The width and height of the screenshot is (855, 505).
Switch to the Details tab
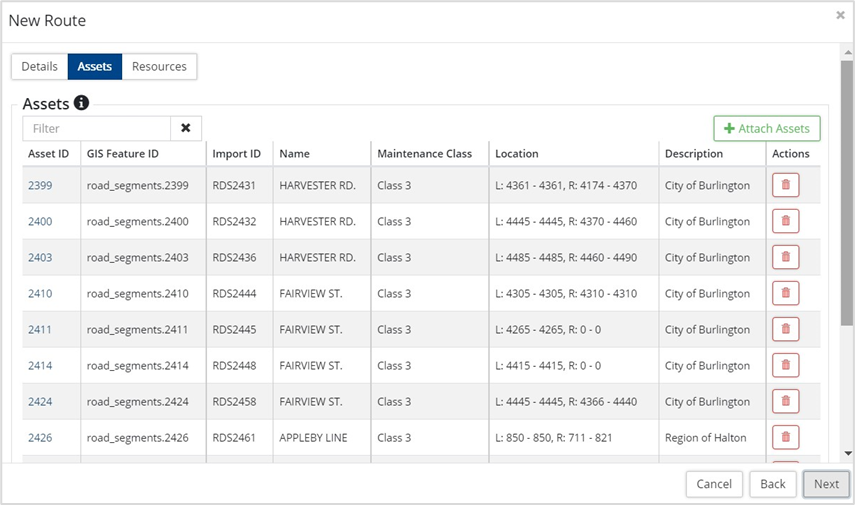40,67
